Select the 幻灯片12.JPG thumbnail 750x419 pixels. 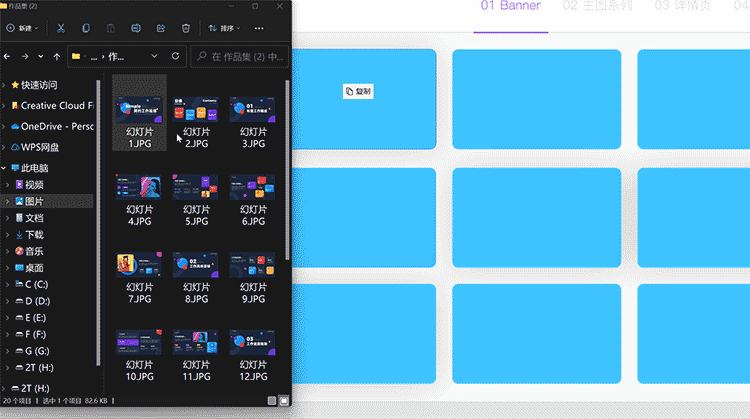click(x=253, y=342)
